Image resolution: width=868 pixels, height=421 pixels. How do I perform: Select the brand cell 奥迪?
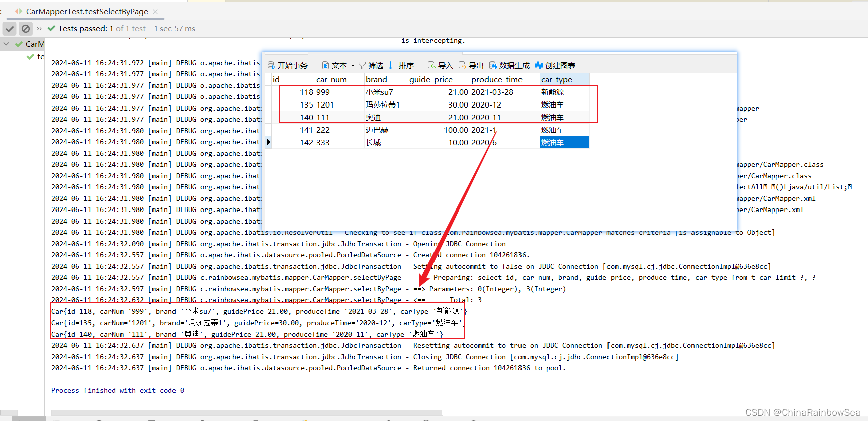[386, 118]
